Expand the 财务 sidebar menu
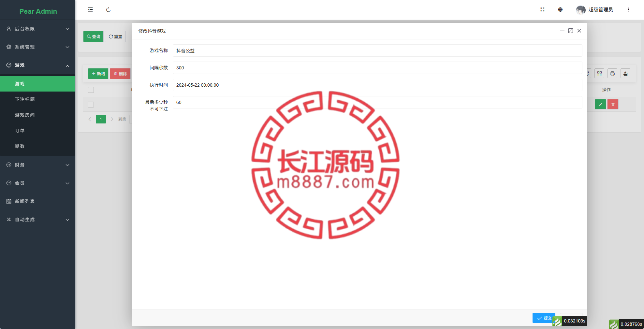 (37, 165)
